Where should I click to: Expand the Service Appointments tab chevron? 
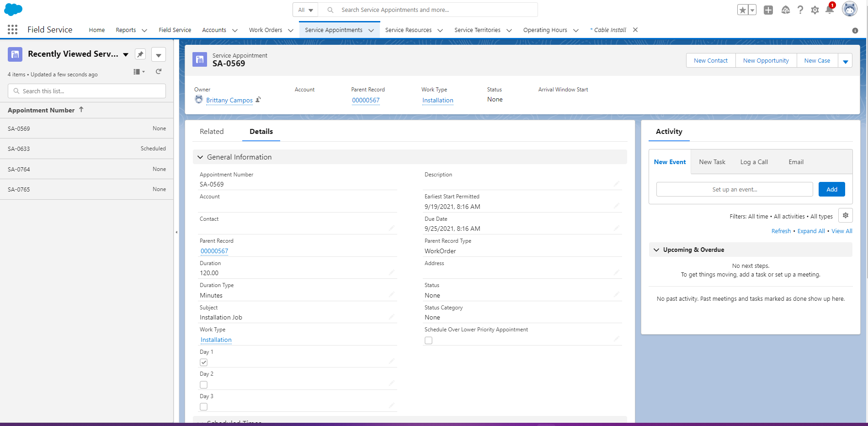(x=371, y=31)
